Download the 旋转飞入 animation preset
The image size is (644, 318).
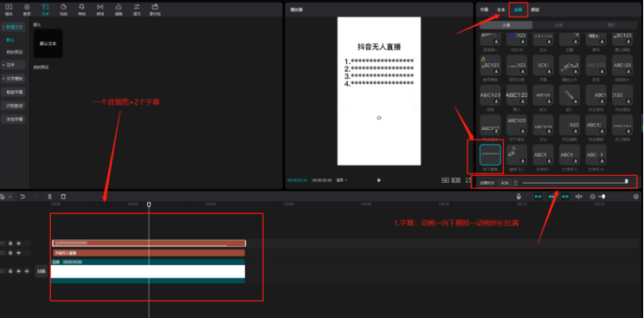tap(523, 161)
